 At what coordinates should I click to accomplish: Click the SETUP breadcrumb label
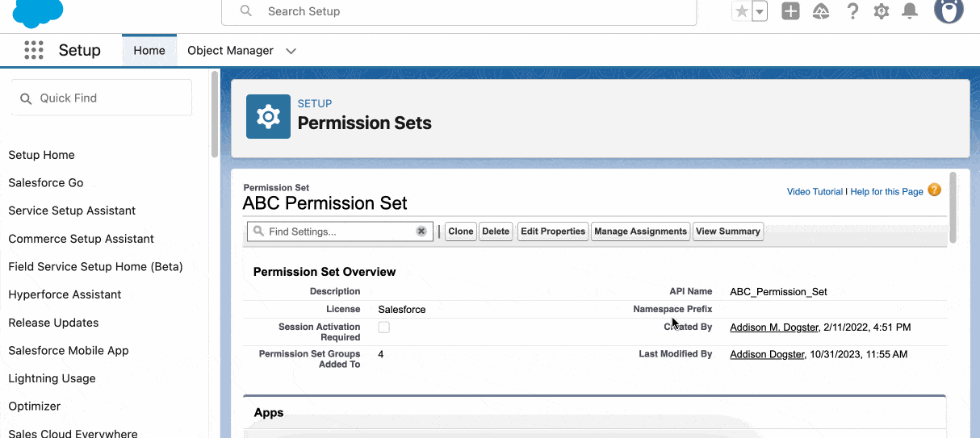(315, 103)
